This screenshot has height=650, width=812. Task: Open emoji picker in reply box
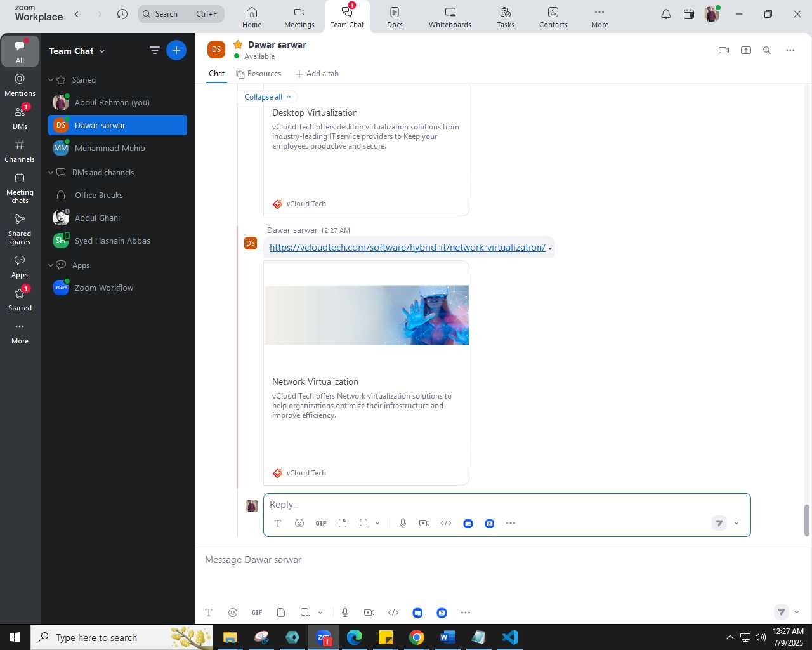[x=299, y=523]
